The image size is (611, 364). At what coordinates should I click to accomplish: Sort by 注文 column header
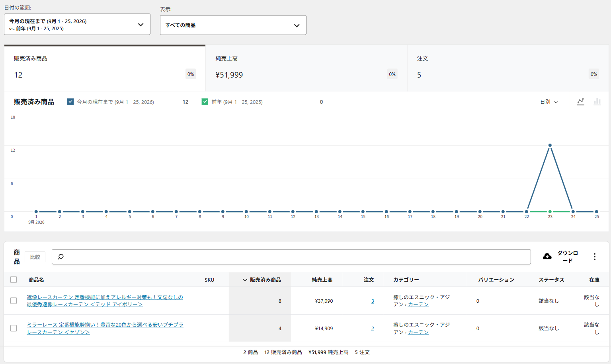(x=369, y=280)
